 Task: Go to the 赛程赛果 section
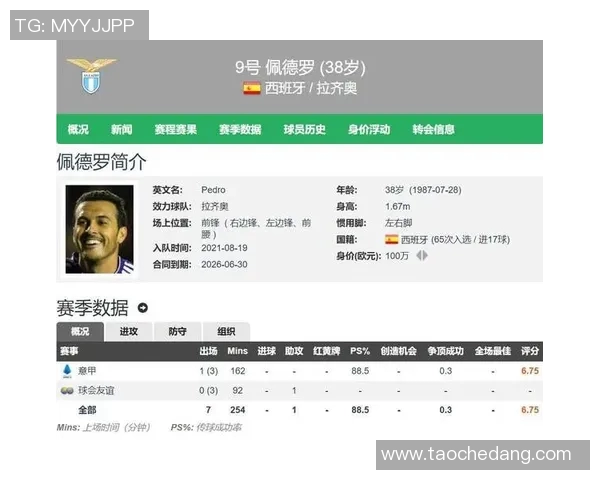click(x=176, y=129)
